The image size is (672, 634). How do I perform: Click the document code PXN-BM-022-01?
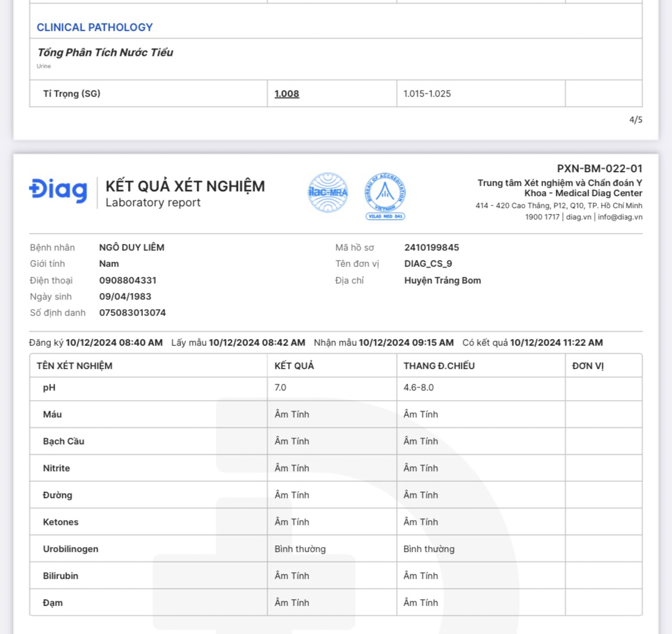(x=599, y=168)
